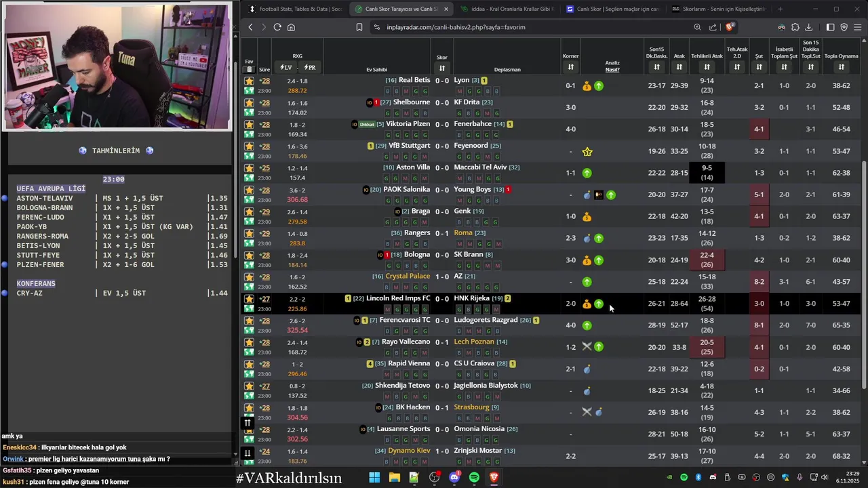
Task: Sort table by Korner column arrows
Action: pyautogui.click(x=570, y=67)
